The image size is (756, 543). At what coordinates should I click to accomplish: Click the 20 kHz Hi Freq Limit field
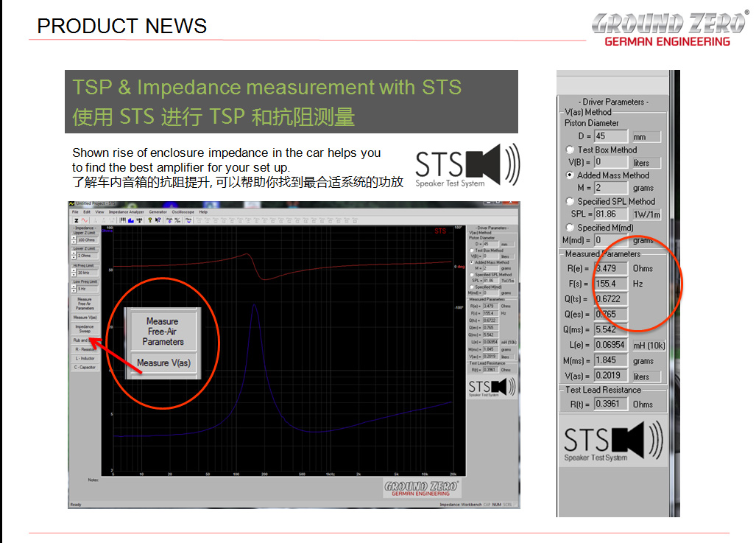pyautogui.click(x=88, y=273)
